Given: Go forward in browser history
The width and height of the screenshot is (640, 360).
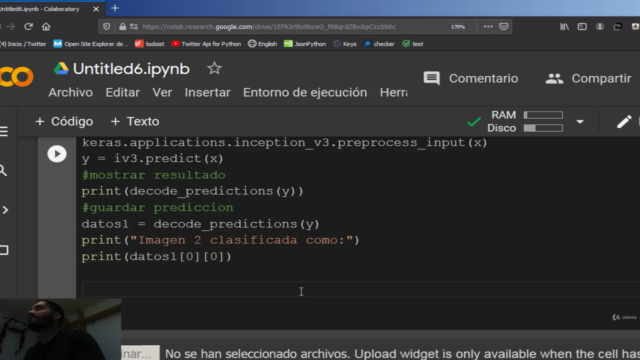Looking at the screenshot, I should [11, 27].
